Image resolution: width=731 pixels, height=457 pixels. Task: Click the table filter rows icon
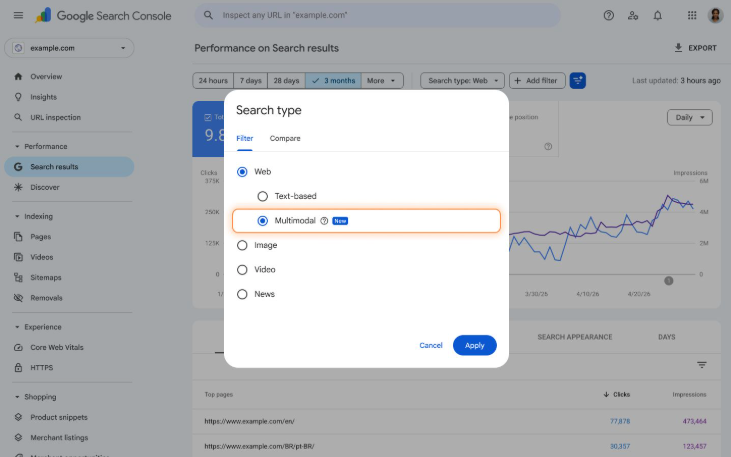click(702, 365)
